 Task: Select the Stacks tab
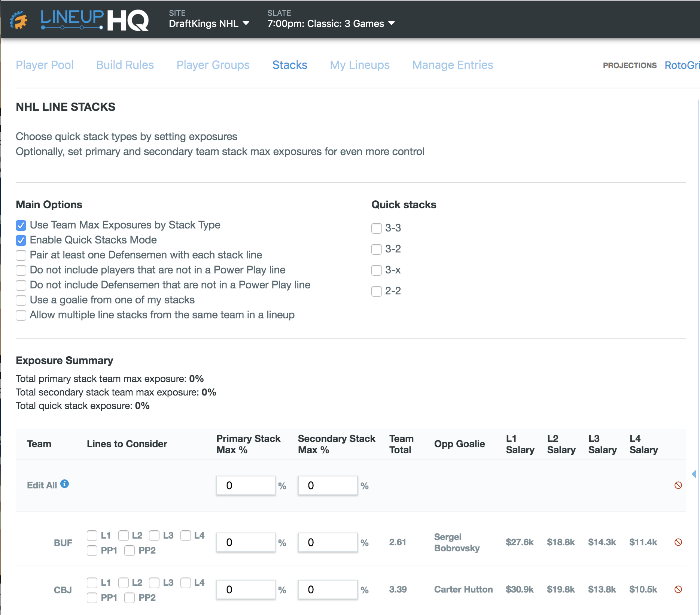(x=290, y=65)
